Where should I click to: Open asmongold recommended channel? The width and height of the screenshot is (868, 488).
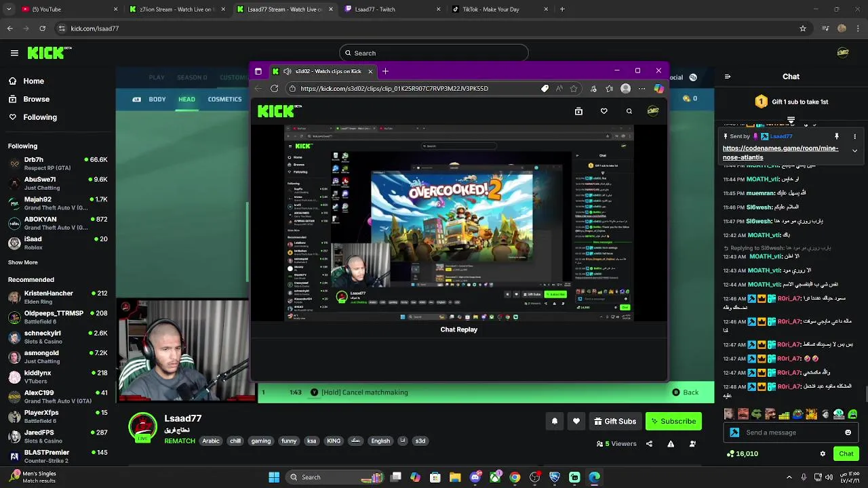[58, 357]
